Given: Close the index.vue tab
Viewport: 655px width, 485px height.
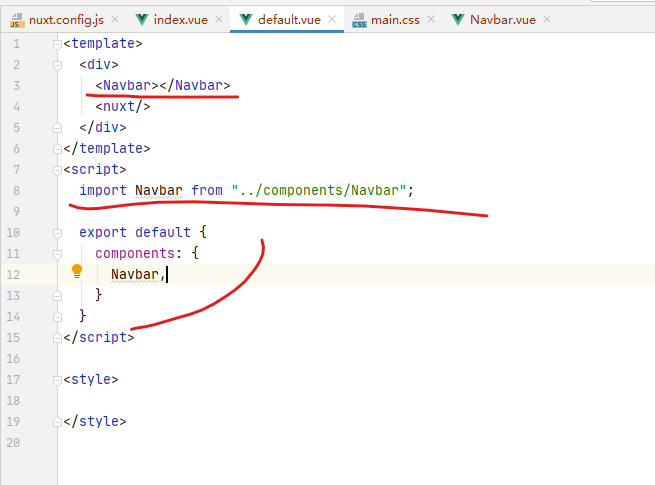Looking at the screenshot, I should [x=219, y=19].
